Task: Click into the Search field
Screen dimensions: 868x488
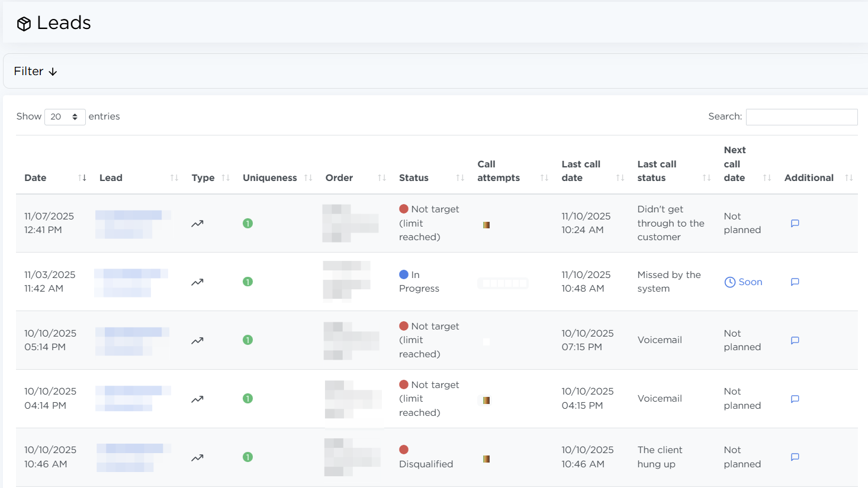Action: (801, 117)
